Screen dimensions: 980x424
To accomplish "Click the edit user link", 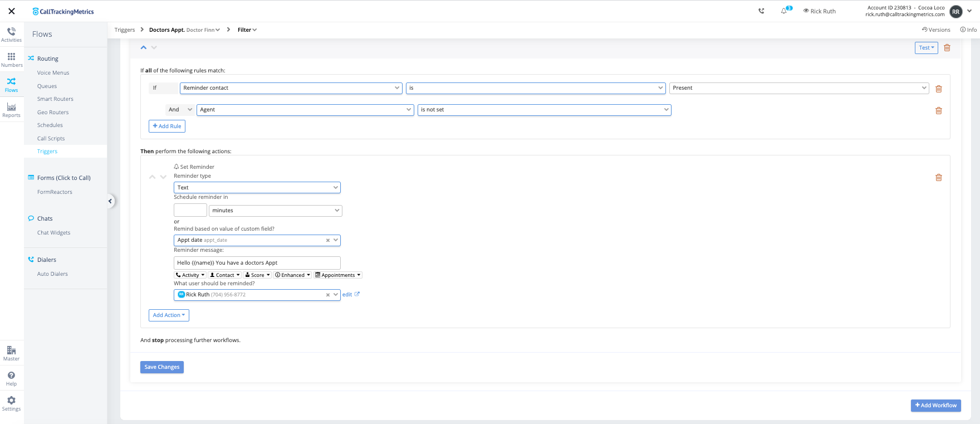I will (347, 295).
